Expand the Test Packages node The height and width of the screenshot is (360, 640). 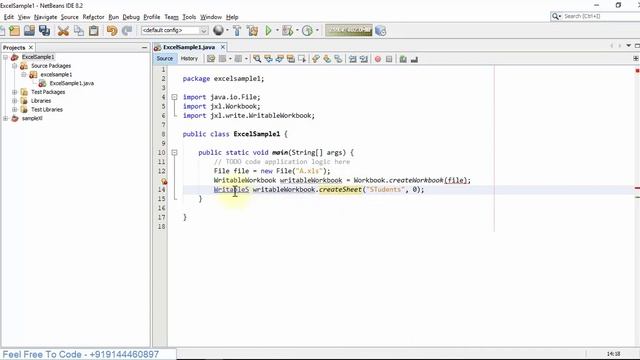click(15, 92)
